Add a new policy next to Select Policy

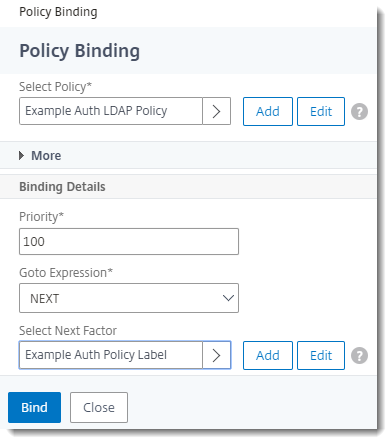click(x=268, y=111)
